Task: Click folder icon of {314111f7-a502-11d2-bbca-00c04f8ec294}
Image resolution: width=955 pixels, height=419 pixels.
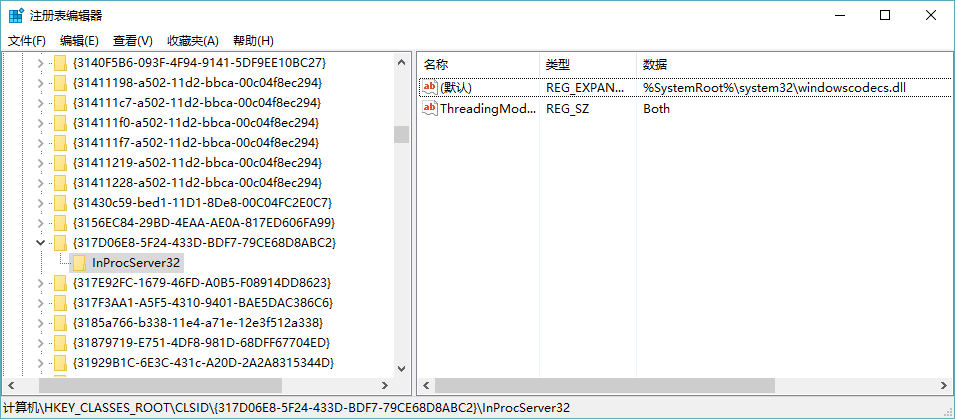Action: pyautogui.click(x=60, y=143)
